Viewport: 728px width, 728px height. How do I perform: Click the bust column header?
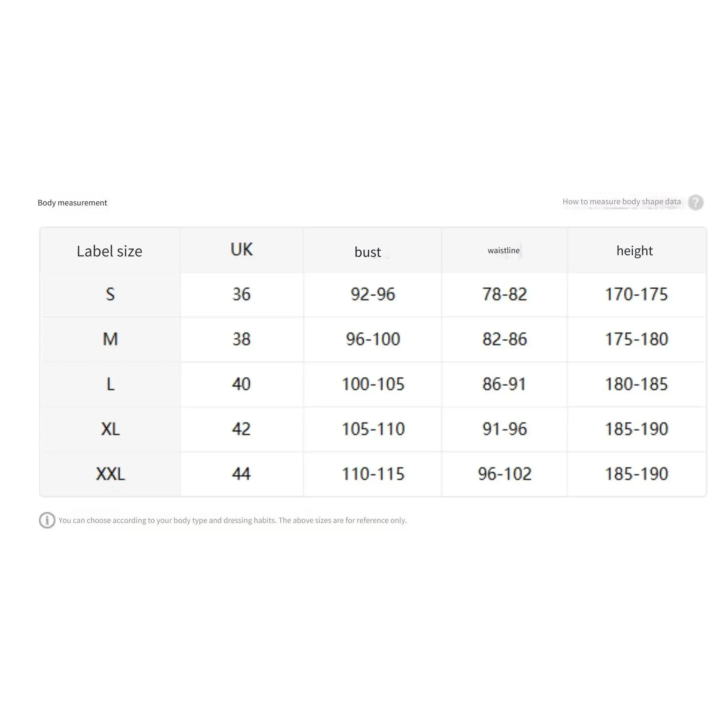[368, 252]
